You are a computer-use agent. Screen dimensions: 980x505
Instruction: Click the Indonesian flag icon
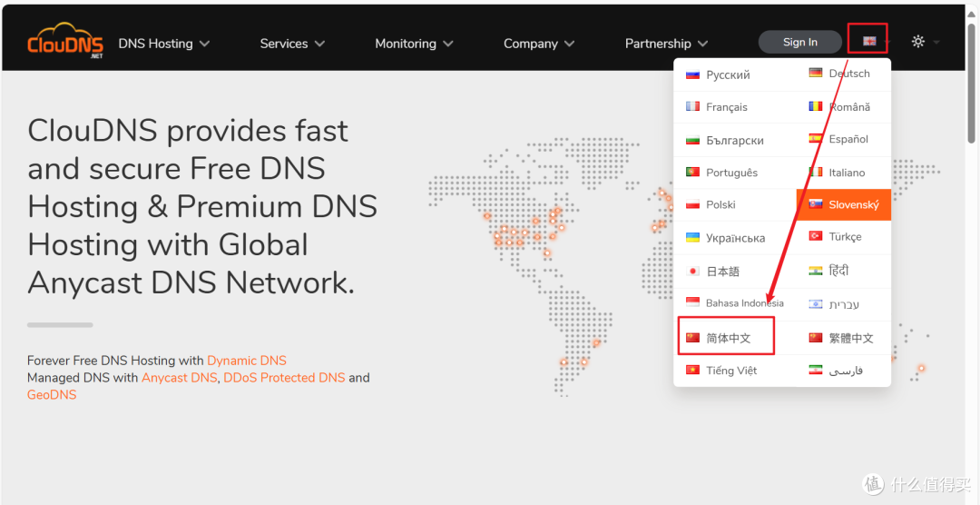(691, 302)
